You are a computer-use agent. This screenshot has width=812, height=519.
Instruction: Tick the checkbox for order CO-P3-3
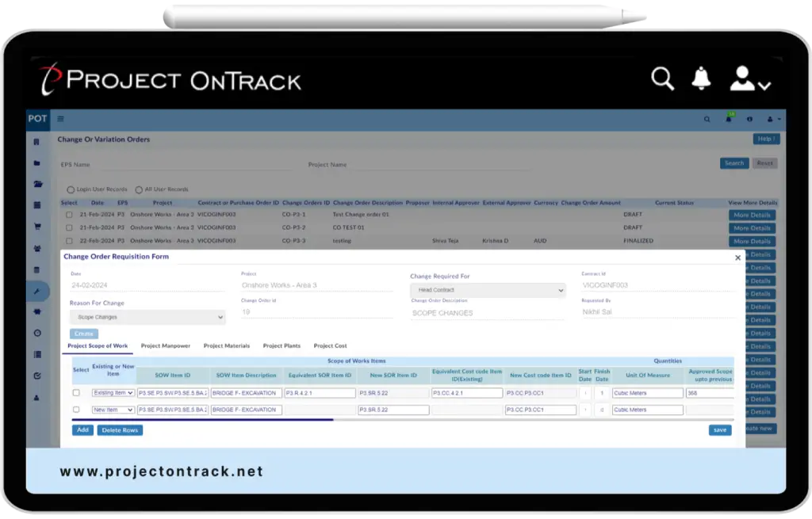click(x=69, y=241)
